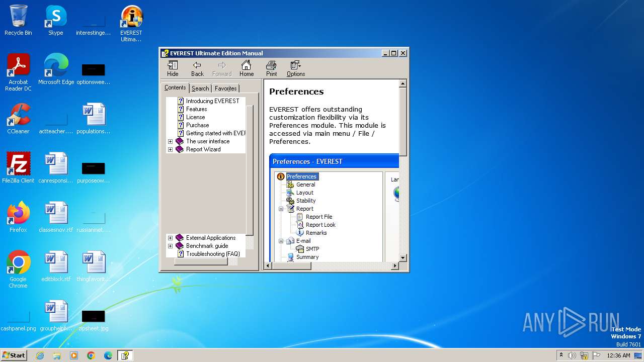The image size is (644, 362).
Task: Click the purple book icon beside Report Wizard
Action: click(180, 149)
